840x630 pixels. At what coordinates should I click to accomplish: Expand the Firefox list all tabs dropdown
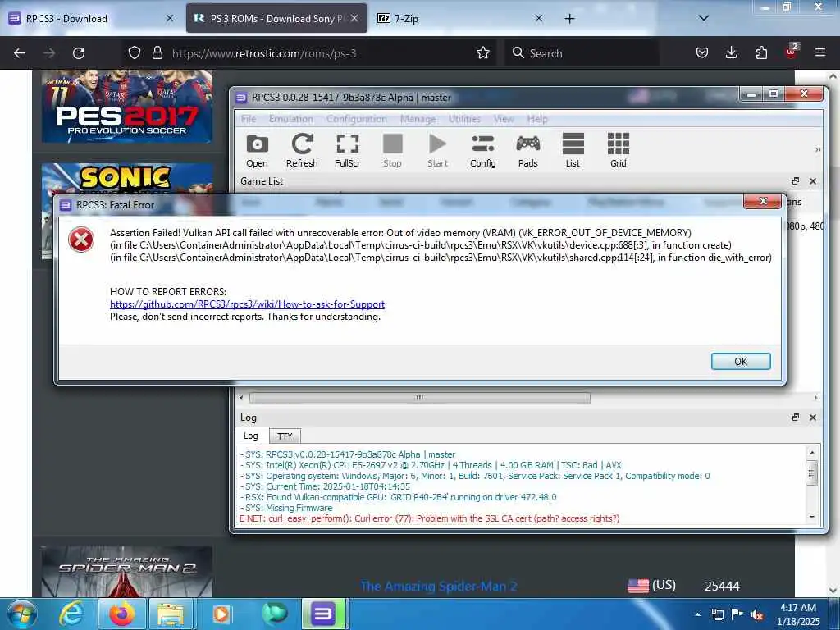704,18
